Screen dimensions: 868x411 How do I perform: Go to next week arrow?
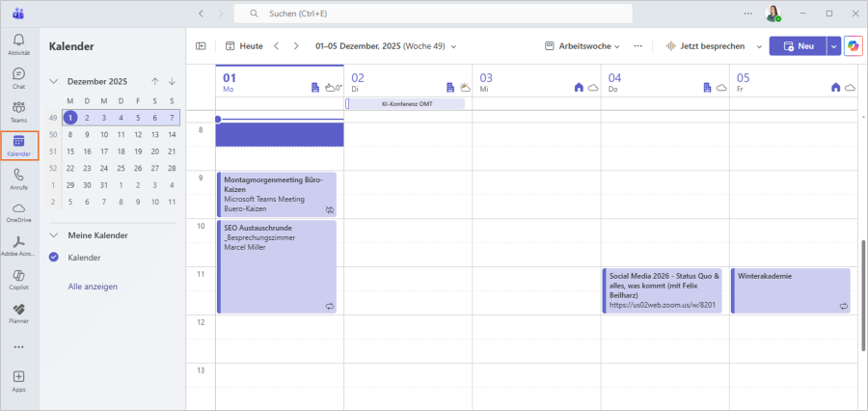click(296, 46)
